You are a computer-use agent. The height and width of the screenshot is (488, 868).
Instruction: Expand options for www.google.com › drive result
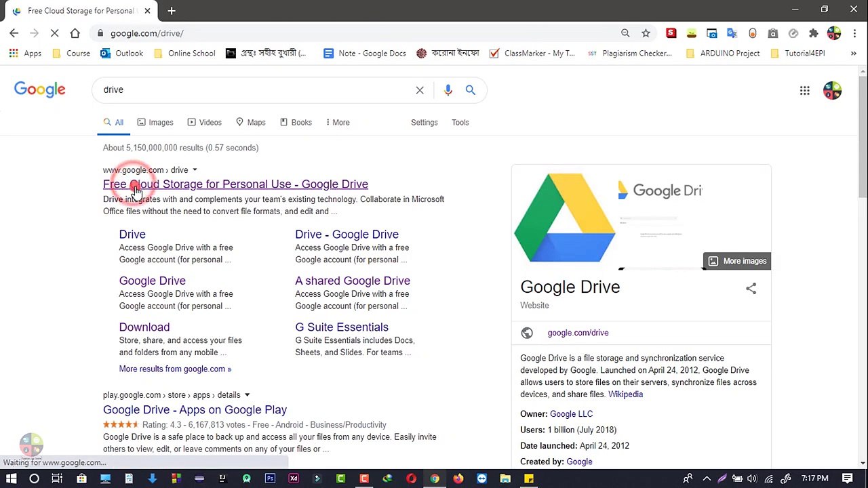coord(195,170)
